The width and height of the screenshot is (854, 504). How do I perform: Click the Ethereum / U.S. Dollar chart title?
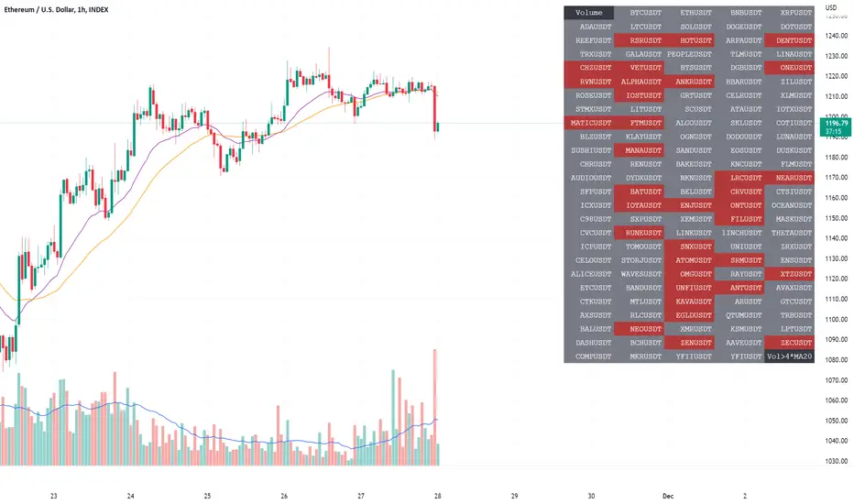click(56, 9)
